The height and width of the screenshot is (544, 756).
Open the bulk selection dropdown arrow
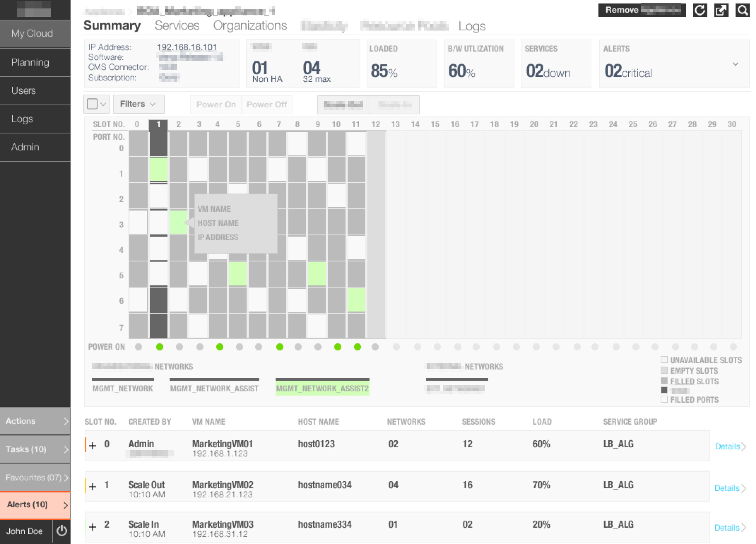(x=103, y=104)
